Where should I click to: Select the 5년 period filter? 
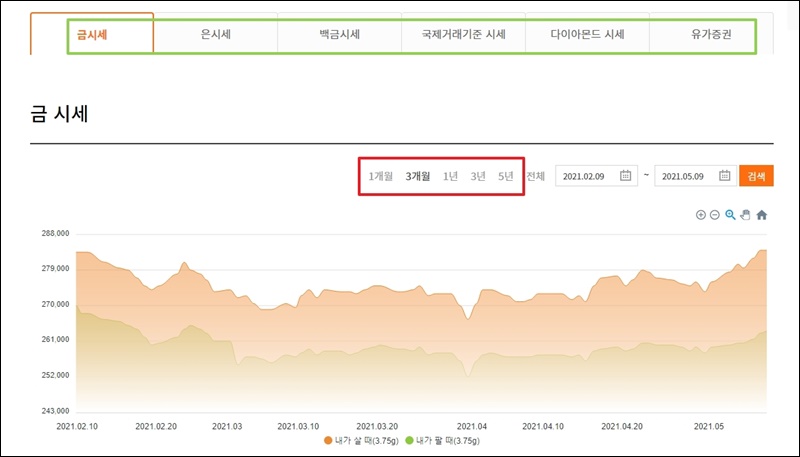pyautogui.click(x=506, y=176)
